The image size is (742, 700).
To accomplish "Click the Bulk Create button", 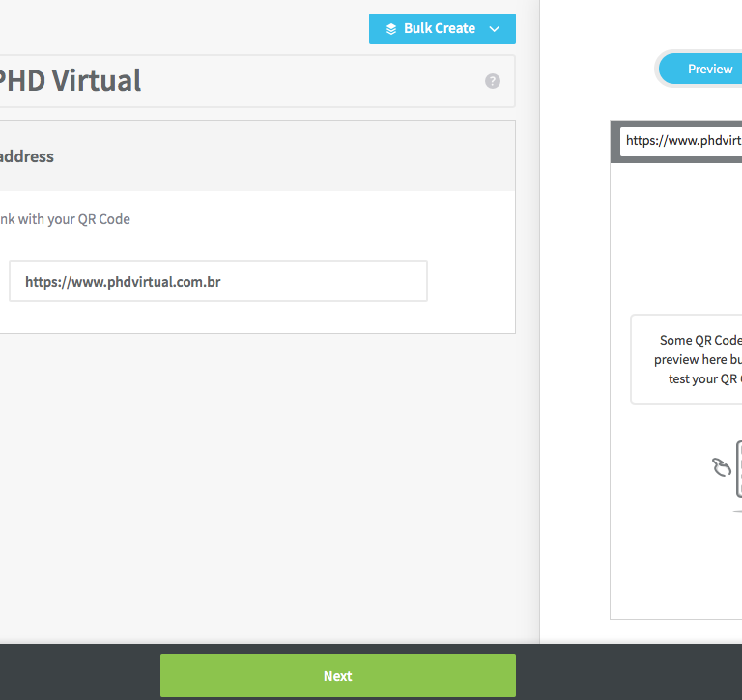I will (442, 29).
